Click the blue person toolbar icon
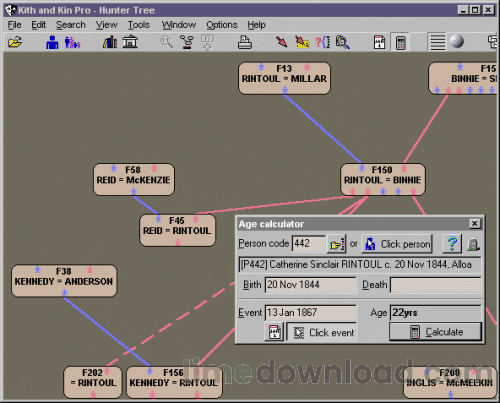 [x=52, y=42]
